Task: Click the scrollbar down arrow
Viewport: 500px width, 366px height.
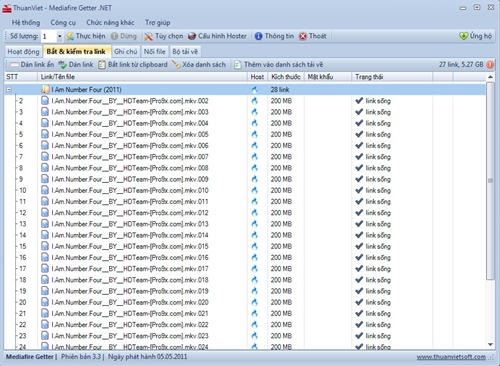Action: pyautogui.click(x=490, y=344)
